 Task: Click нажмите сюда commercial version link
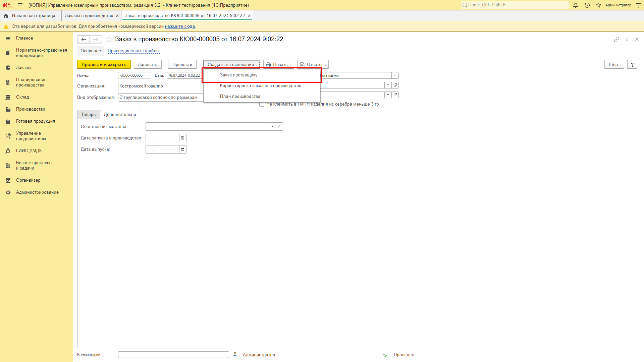(180, 26)
